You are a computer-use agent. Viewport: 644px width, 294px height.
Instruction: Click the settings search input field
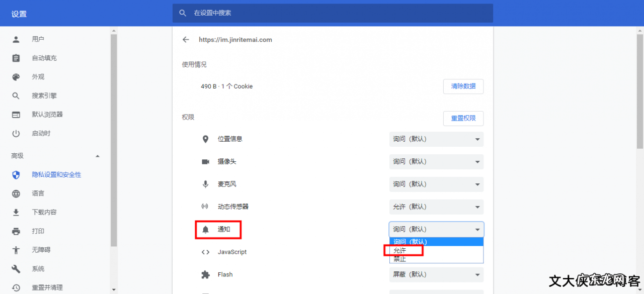pos(332,13)
